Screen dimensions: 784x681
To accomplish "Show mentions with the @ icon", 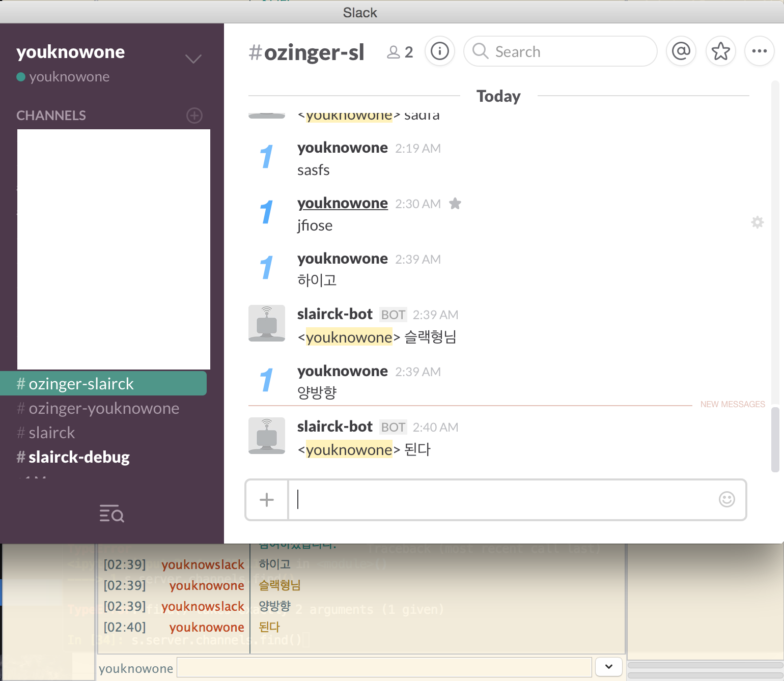I will (681, 51).
